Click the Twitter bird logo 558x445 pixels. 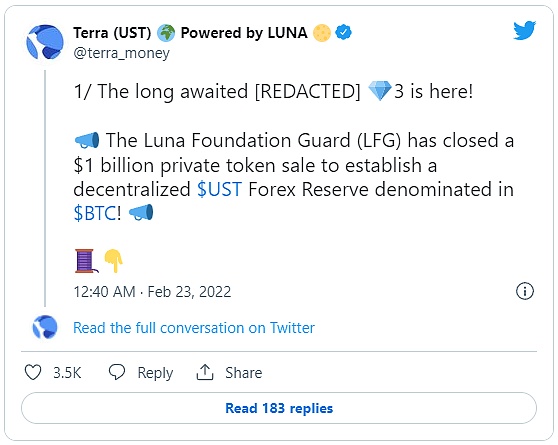pos(524,31)
